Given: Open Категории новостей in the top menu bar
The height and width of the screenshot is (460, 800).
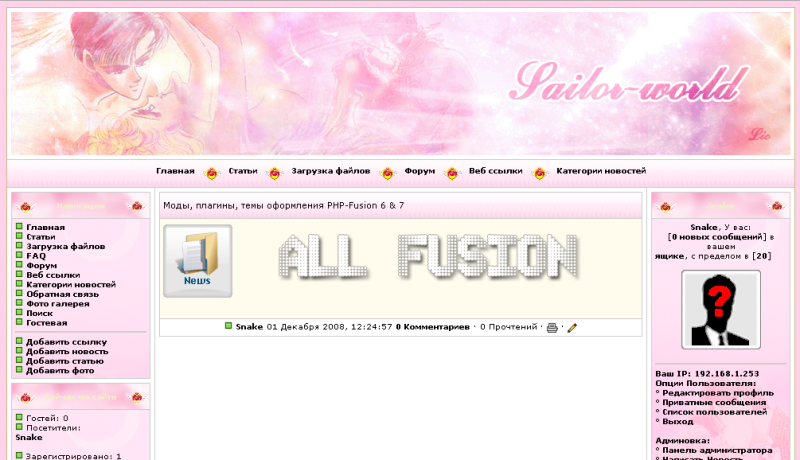Looking at the screenshot, I should pyautogui.click(x=601, y=171).
